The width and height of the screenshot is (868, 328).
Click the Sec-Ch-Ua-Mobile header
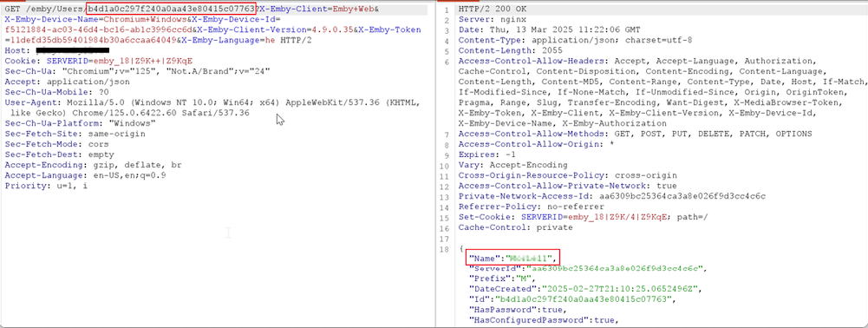tap(57, 92)
